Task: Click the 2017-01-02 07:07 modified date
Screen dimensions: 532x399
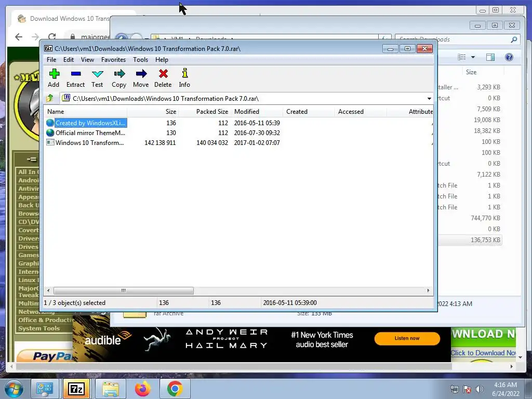Action: (x=257, y=142)
